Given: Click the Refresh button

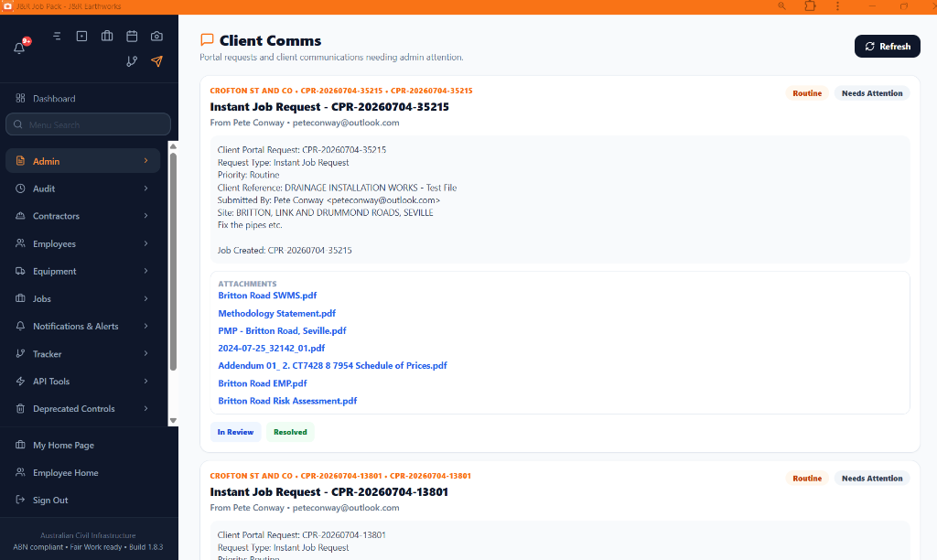Looking at the screenshot, I should coord(887,46).
